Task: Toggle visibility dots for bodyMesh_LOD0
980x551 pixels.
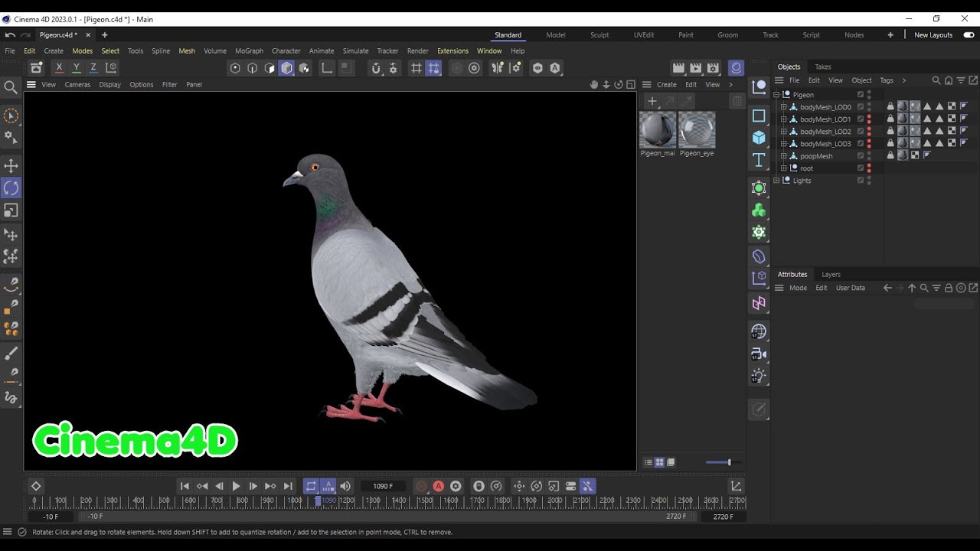Action: (x=869, y=107)
